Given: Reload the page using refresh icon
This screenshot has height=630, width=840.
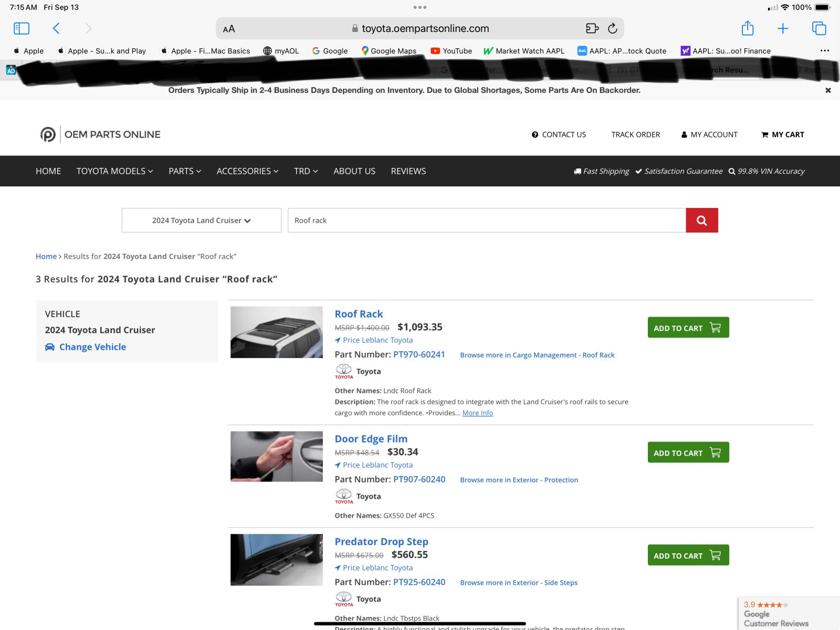Looking at the screenshot, I should pyautogui.click(x=612, y=28).
